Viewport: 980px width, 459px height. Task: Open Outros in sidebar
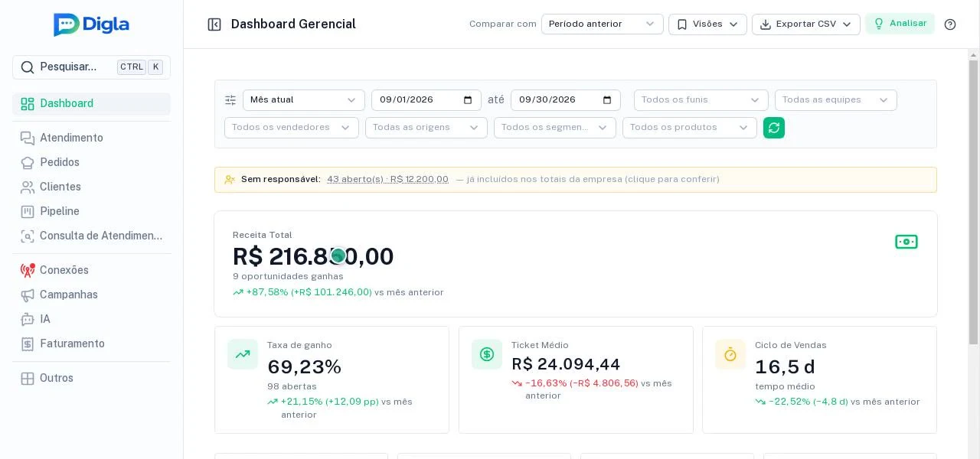[x=91, y=378]
